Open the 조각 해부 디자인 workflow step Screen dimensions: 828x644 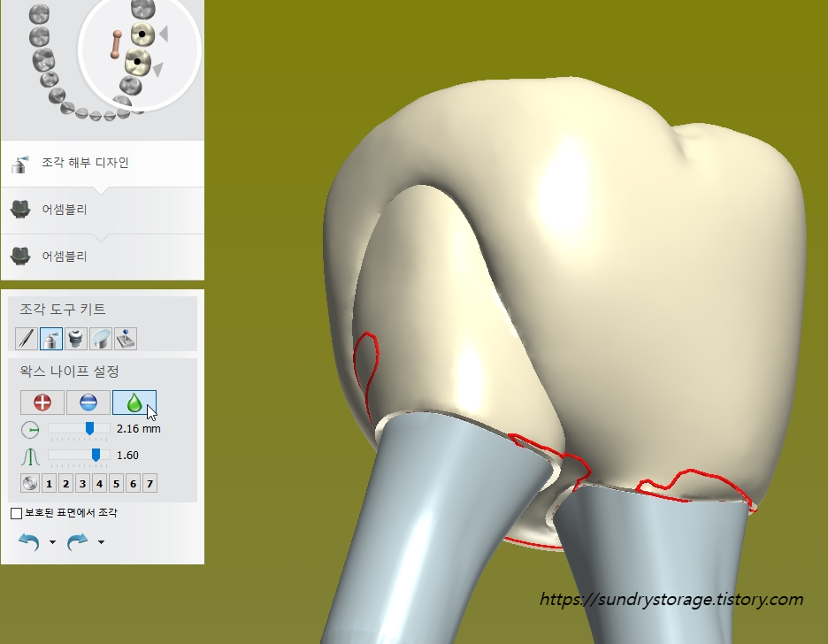[103, 163]
